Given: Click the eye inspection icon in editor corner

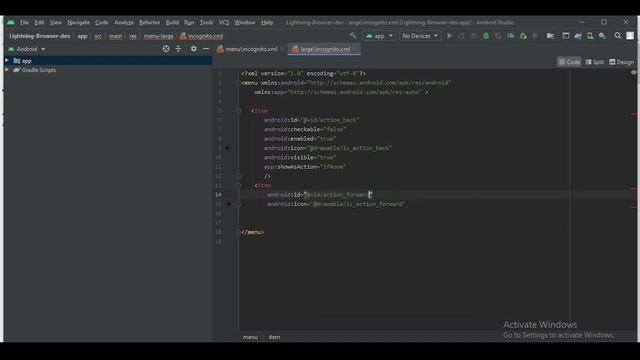Looking at the screenshot, I should (633, 72).
